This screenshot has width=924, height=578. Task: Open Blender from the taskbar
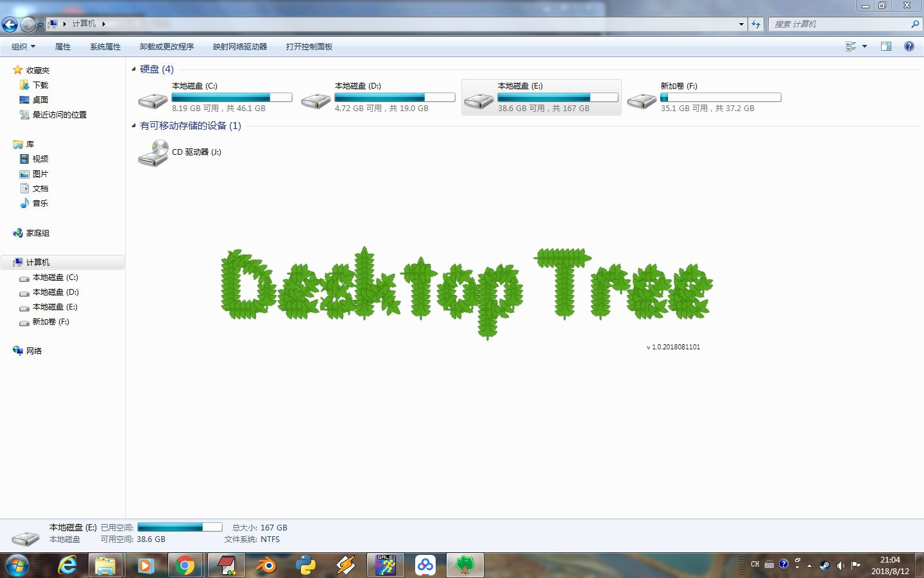tap(265, 565)
